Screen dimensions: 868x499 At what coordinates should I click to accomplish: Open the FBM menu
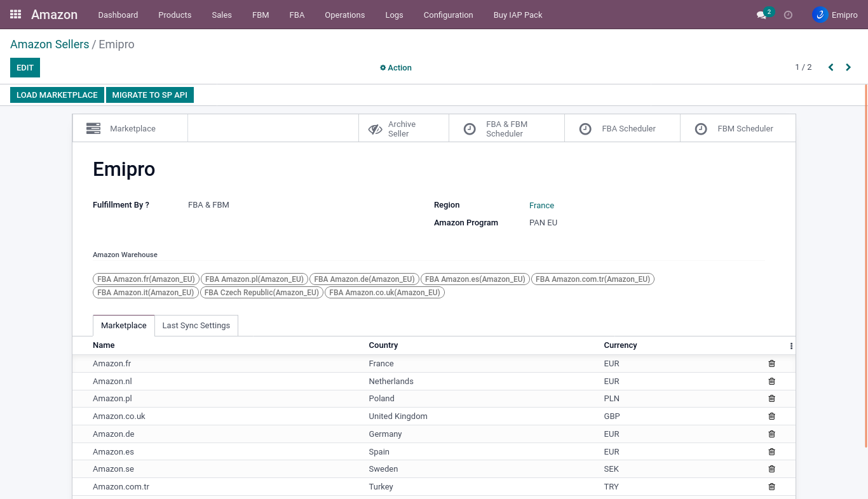[x=261, y=15]
